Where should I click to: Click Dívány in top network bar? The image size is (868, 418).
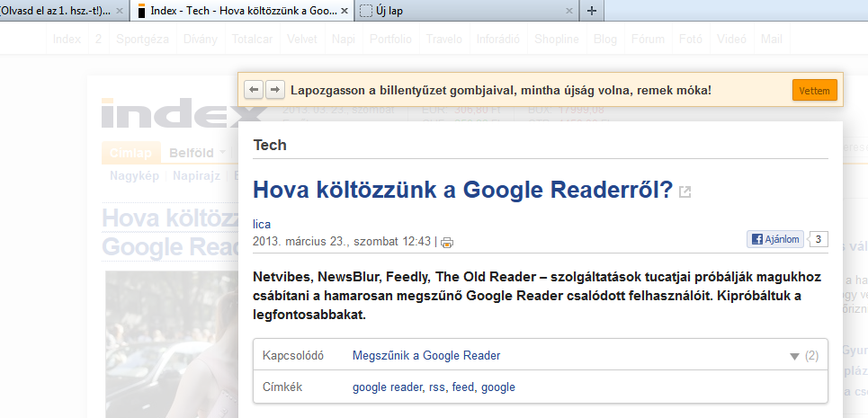pos(201,40)
